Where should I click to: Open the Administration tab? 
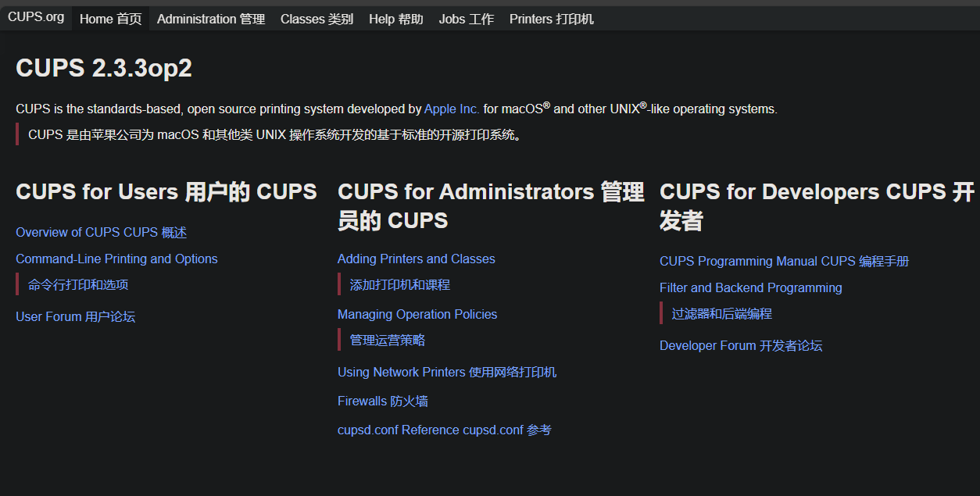211,19
